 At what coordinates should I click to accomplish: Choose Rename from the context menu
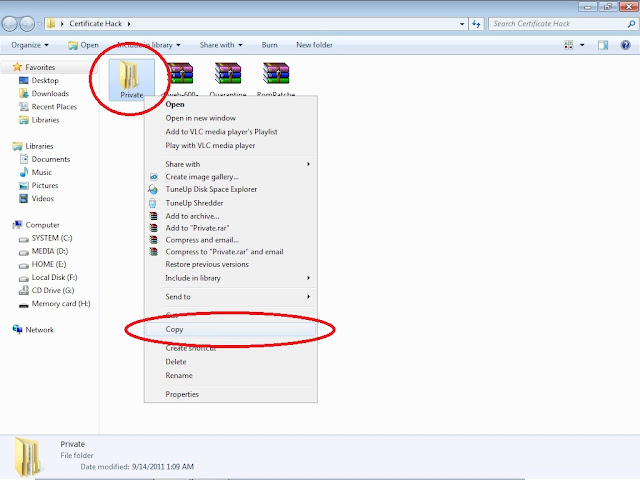tap(231, 376)
